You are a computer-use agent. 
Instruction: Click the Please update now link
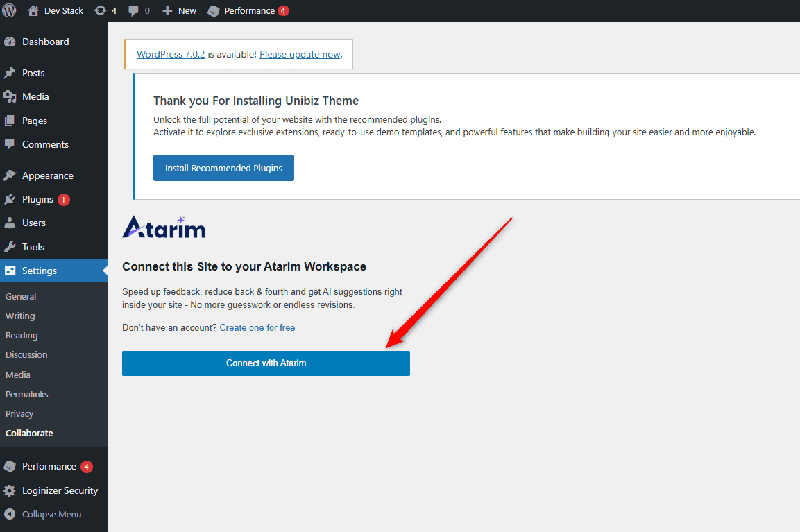(300, 54)
